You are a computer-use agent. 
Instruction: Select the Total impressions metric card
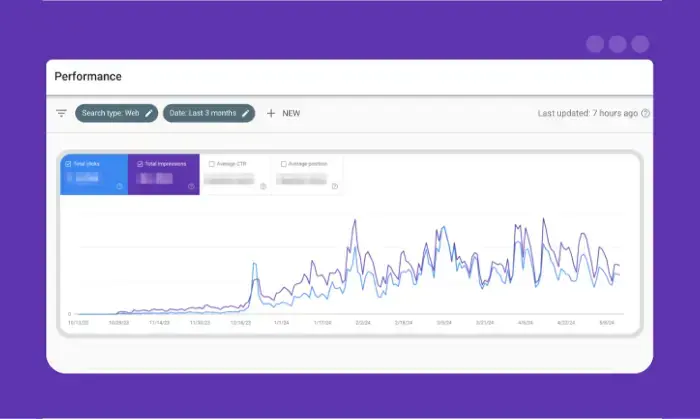coord(163,175)
